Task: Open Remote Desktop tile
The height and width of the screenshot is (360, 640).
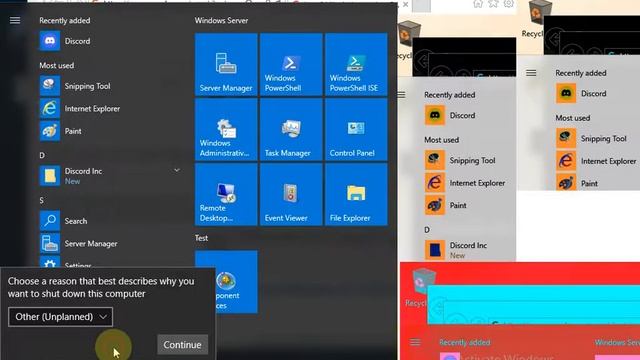Action: [226, 194]
